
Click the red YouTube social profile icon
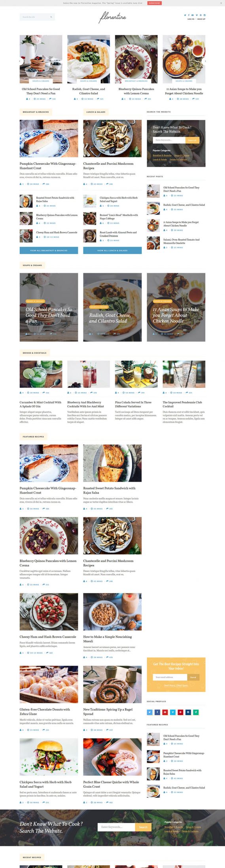click(165, 712)
